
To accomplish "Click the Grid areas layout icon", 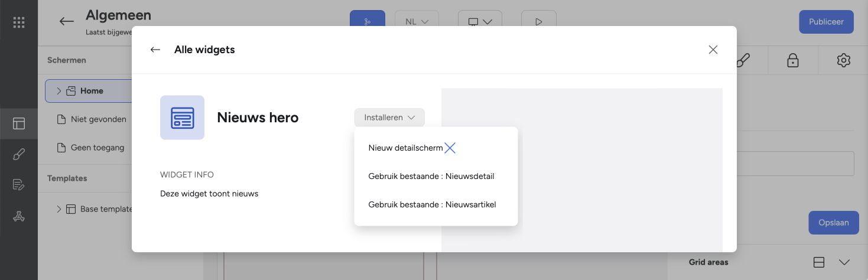I will pos(819,262).
